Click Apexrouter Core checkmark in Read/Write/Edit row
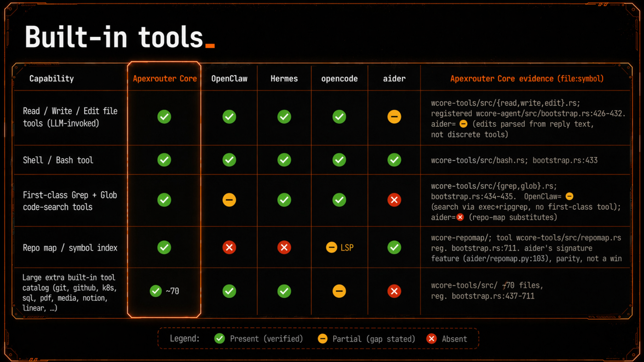Viewport: 644px width, 362px height. 164,117
